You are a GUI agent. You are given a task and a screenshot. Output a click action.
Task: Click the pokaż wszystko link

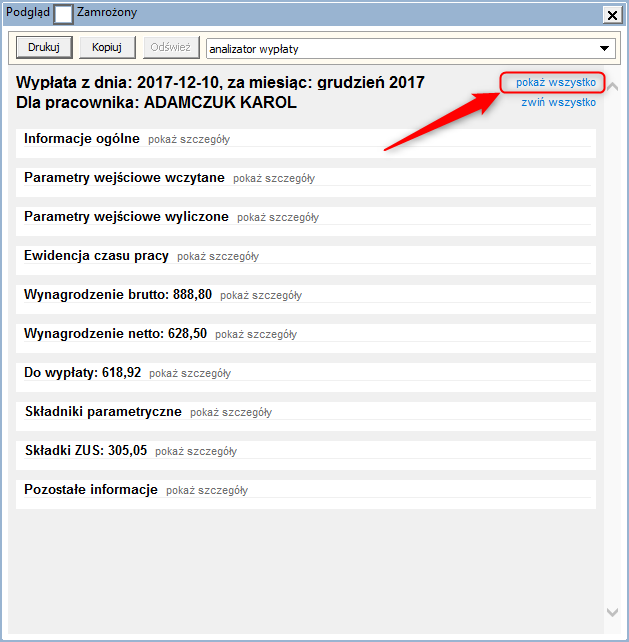click(x=556, y=82)
